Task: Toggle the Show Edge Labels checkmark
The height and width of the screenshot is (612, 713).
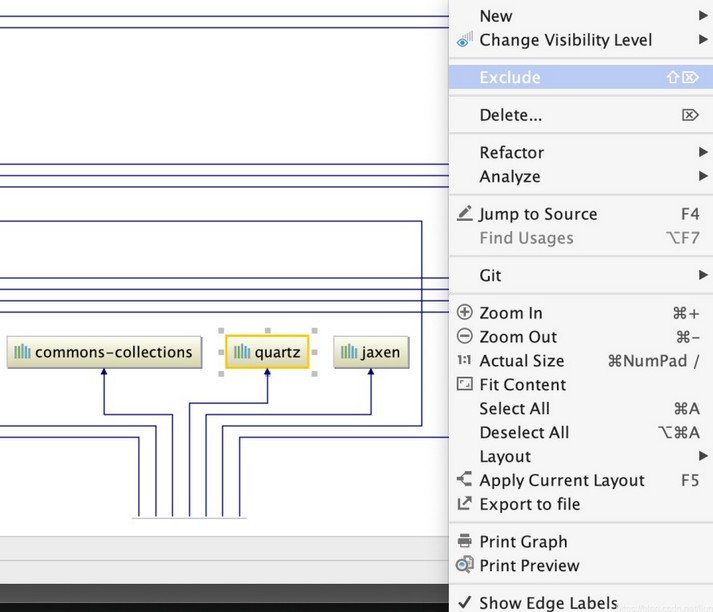Action: click(464, 602)
